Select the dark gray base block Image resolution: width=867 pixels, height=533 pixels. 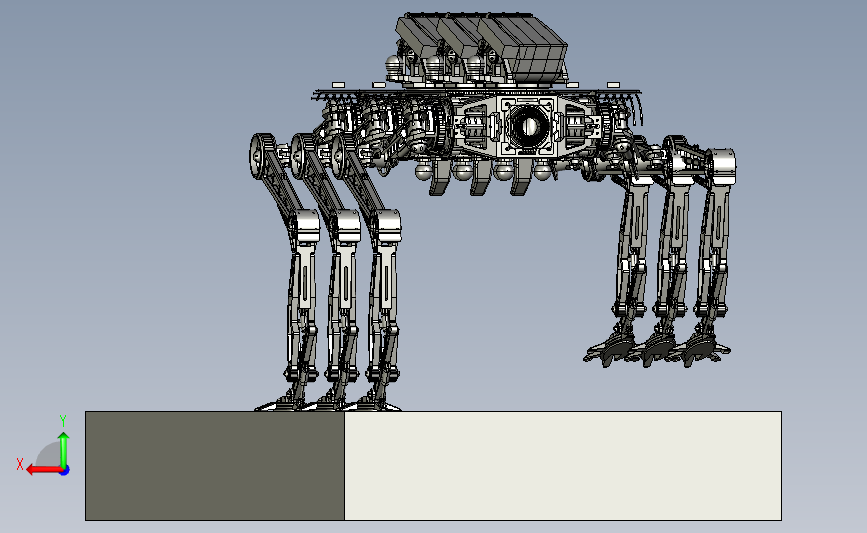click(x=215, y=466)
